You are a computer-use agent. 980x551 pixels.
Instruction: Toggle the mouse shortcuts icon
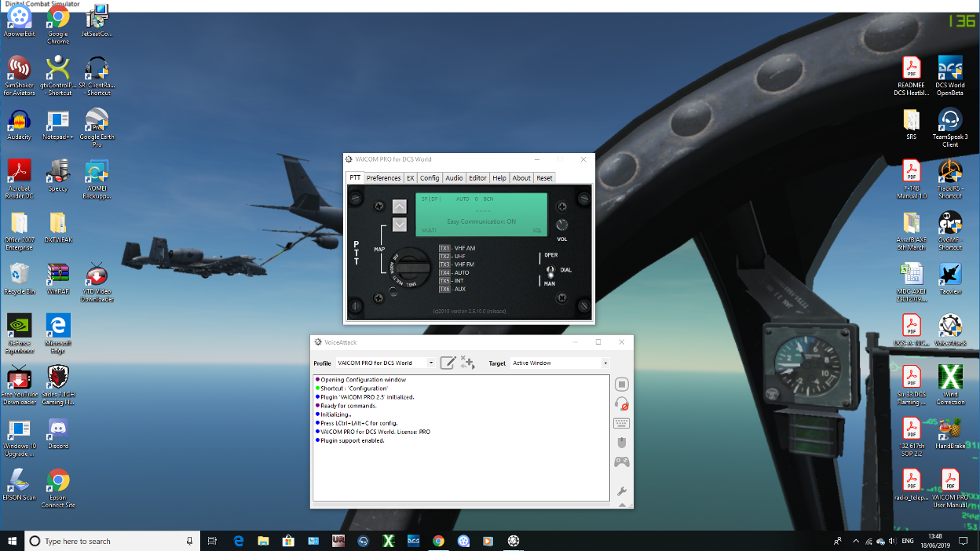pyautogui.click(x=621, y=443)
